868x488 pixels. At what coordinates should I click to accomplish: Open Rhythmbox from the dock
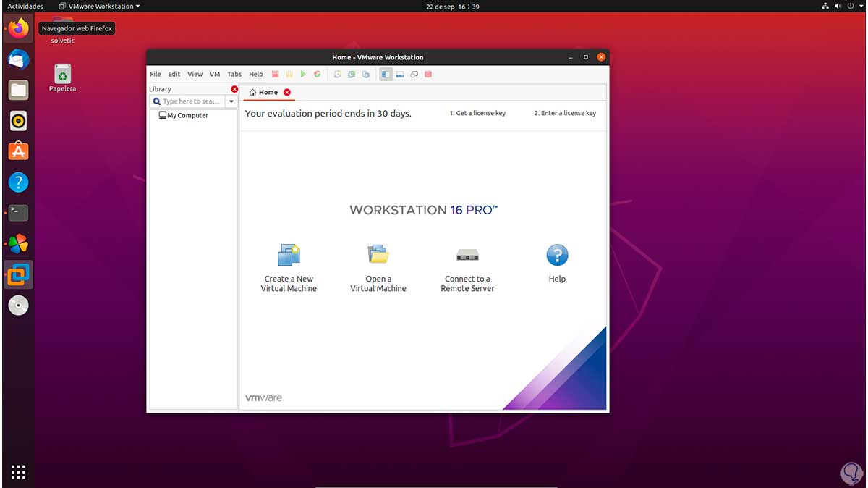pos(18,121)
